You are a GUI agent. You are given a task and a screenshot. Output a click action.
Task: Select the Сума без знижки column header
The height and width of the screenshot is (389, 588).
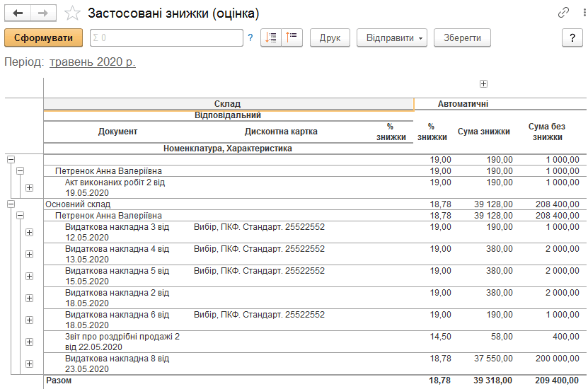547,132
